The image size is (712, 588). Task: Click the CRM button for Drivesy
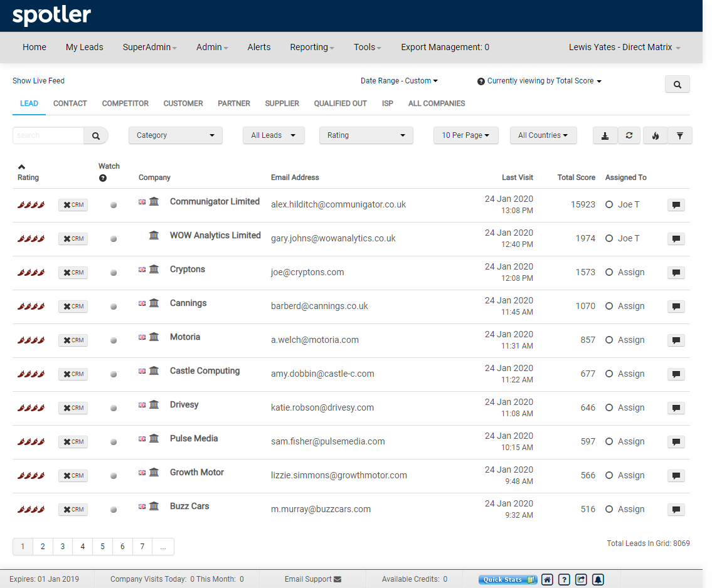tap(73, 408)
